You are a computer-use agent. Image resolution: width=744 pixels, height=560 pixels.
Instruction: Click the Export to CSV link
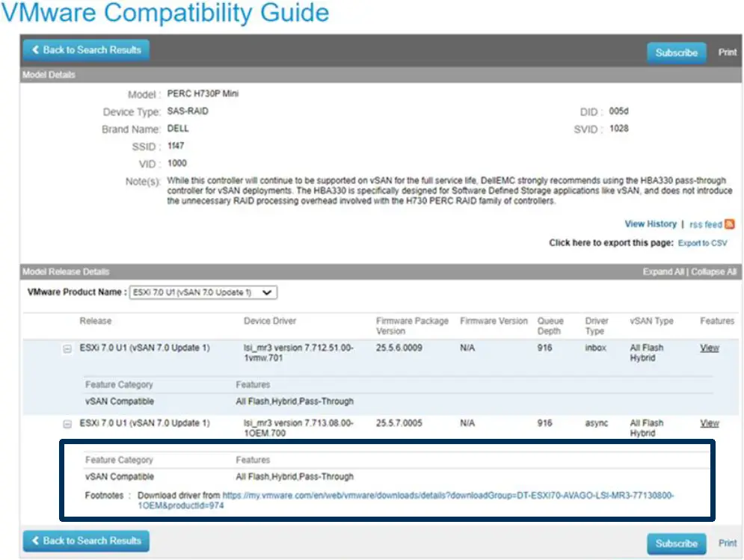coord(702,243)
